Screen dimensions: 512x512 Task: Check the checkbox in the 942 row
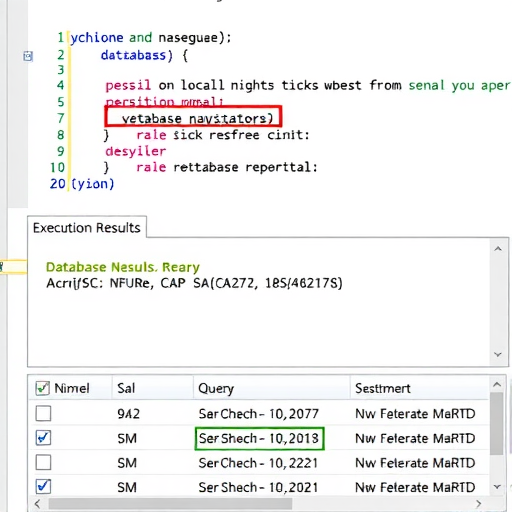(43, 414)
